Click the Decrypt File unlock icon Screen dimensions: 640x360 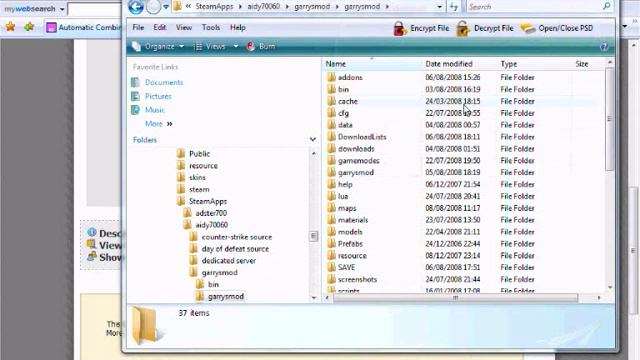pyautogui.click(x=463, y=29)
